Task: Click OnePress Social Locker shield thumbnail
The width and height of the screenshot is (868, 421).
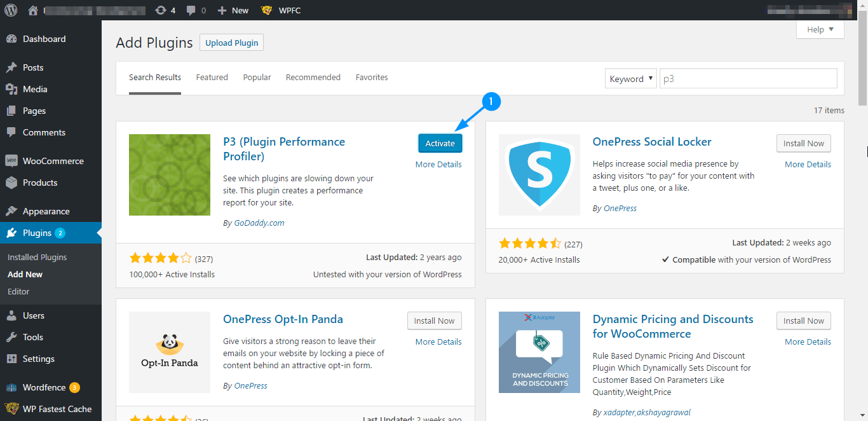Action: coord(539,175)
